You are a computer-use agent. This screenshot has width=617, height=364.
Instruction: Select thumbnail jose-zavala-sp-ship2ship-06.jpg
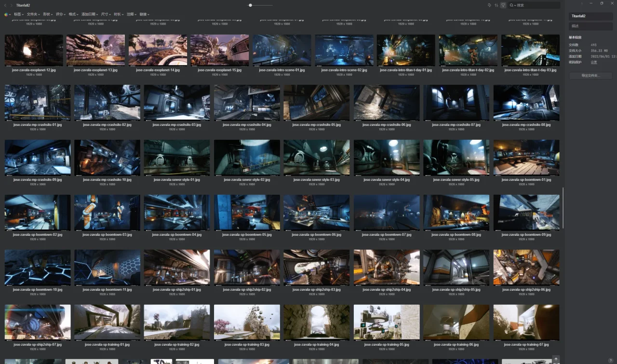[526, 268]
